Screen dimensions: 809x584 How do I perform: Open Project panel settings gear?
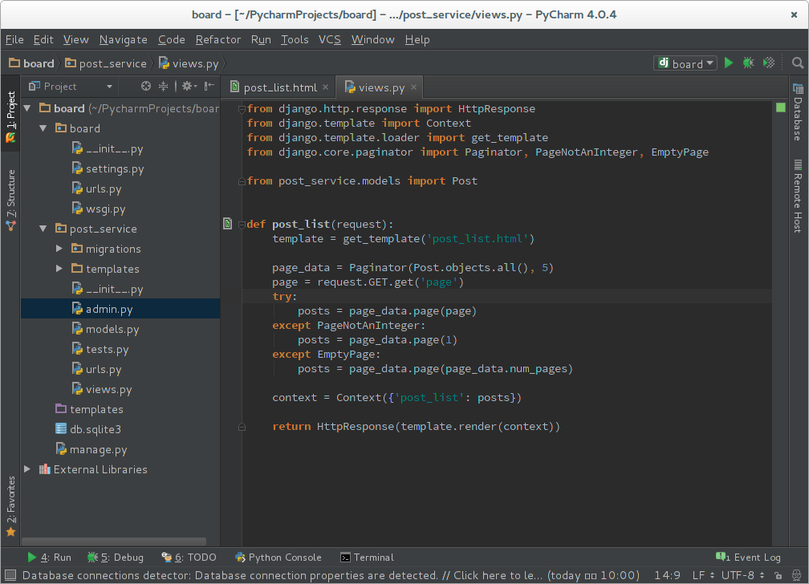(188, 86)
